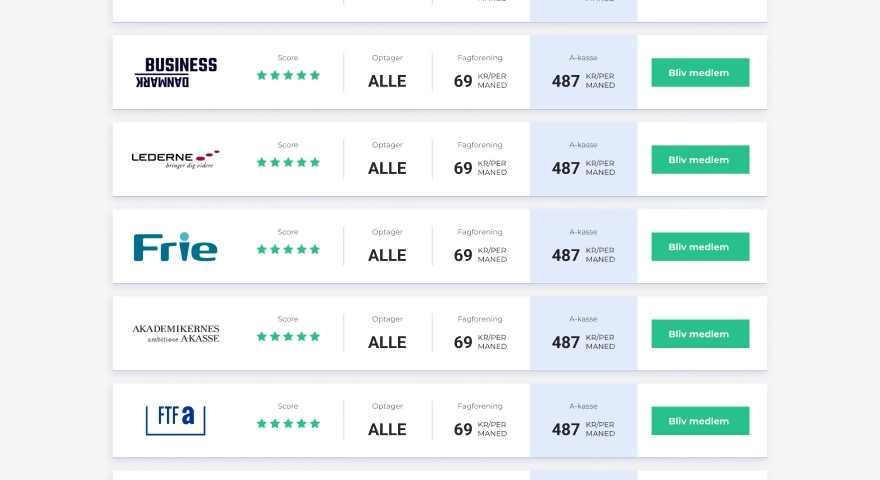
Task: Click Frie's Optager ALLE value
Action: pyautogui.click(x=387, y=255)
